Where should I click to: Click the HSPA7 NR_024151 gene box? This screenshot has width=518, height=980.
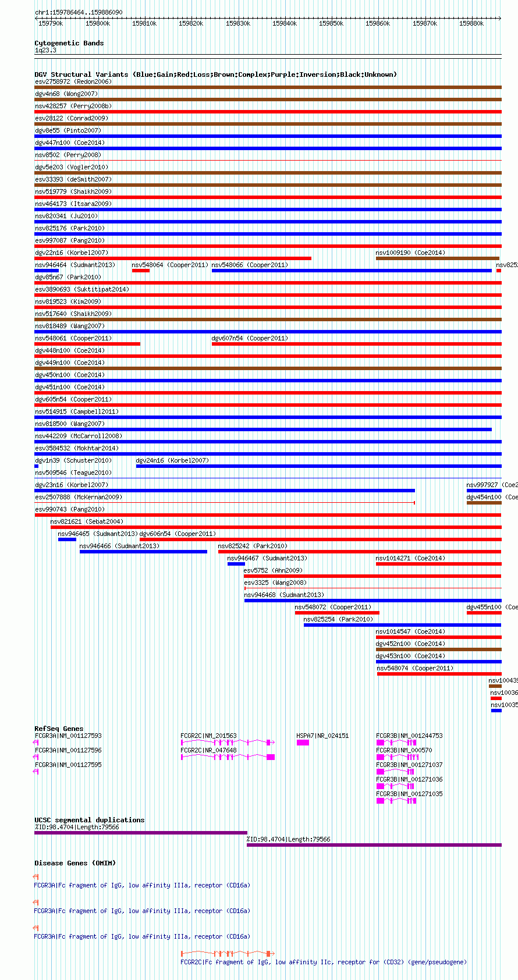tap(303, 743)
